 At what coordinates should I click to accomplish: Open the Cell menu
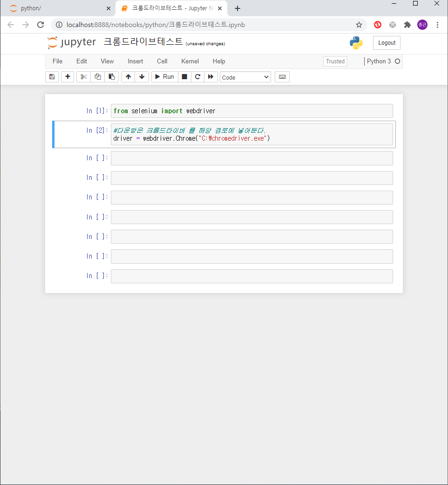162,61
